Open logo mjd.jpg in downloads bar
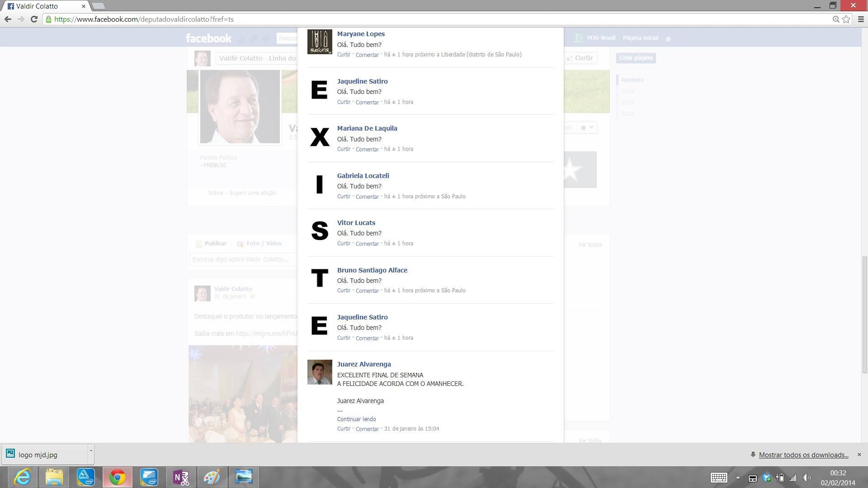 click(44, 455)
